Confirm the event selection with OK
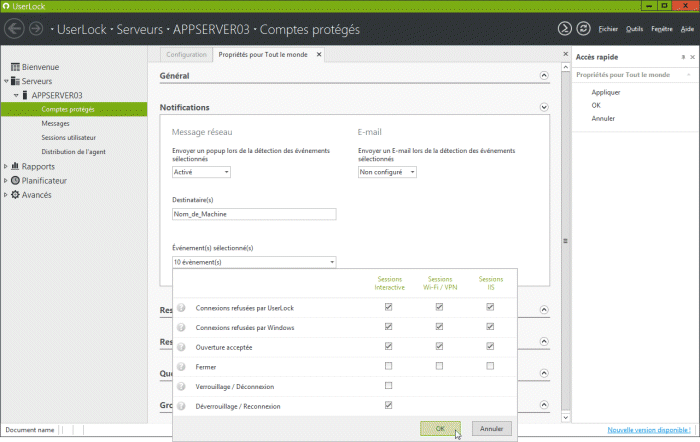This screenshot has height=442, width=700. (x=440, y=429)
